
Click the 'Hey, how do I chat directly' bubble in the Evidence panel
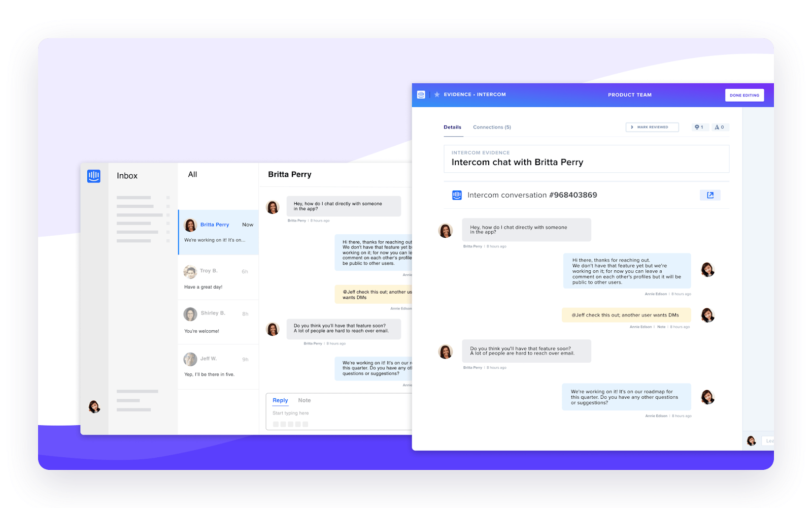526,230
